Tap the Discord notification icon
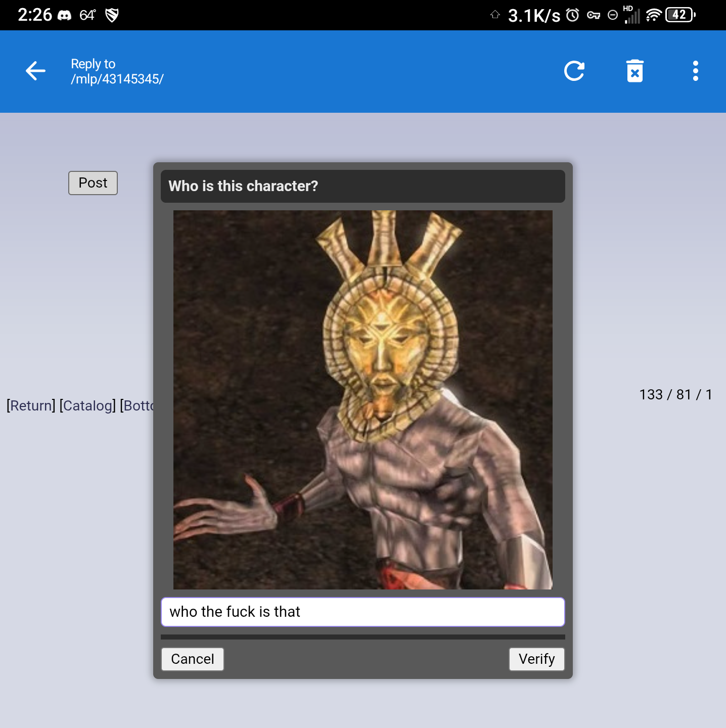726x728 pixels. 65,15
